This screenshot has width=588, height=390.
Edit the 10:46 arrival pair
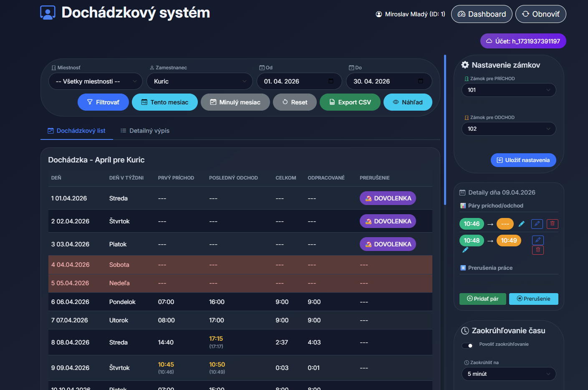point(537,224)
